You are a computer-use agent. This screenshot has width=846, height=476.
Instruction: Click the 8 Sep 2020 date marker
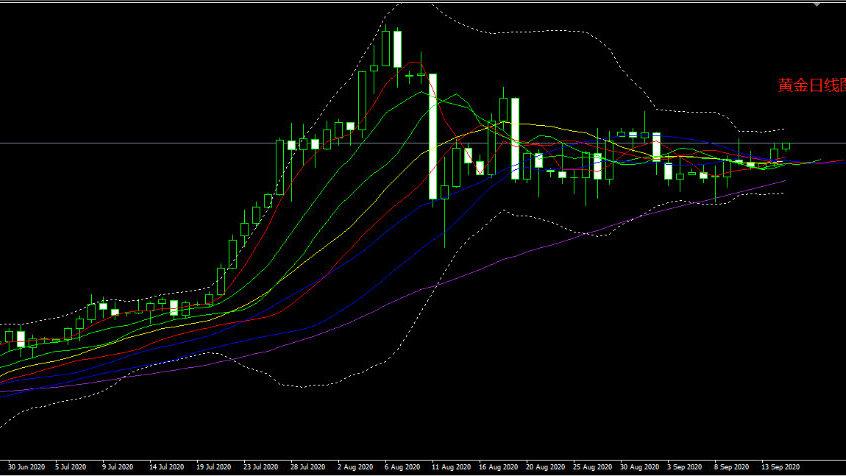tap(731, 467)
